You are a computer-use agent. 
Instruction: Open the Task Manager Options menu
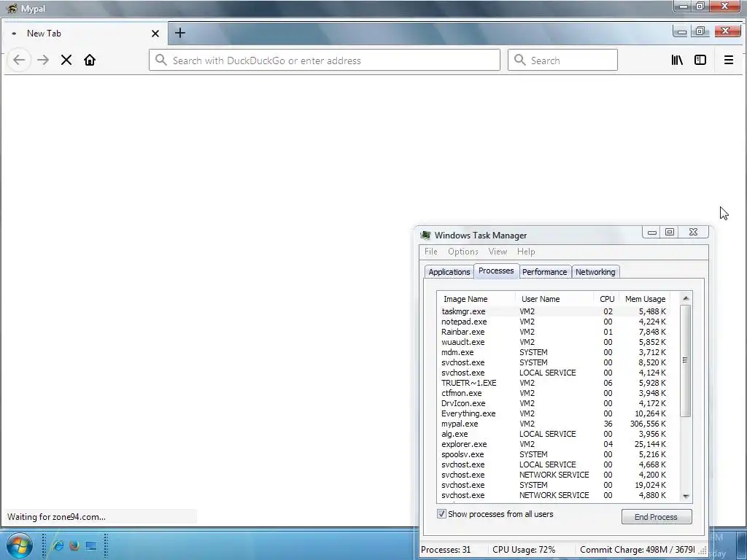point(462,252)
